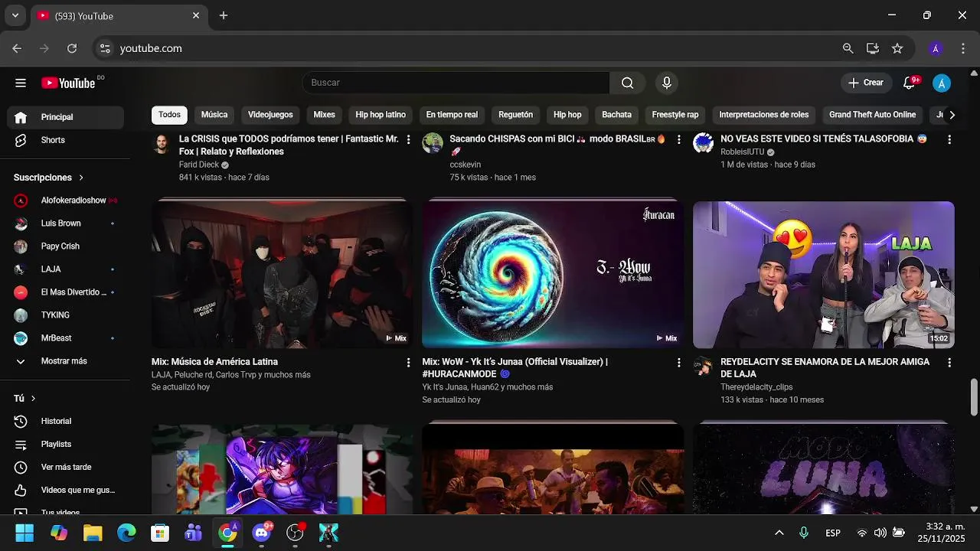Open Videos que me gustan in sidebar
This screenshot has height=551, width=980.
click(x=65, y=490)
